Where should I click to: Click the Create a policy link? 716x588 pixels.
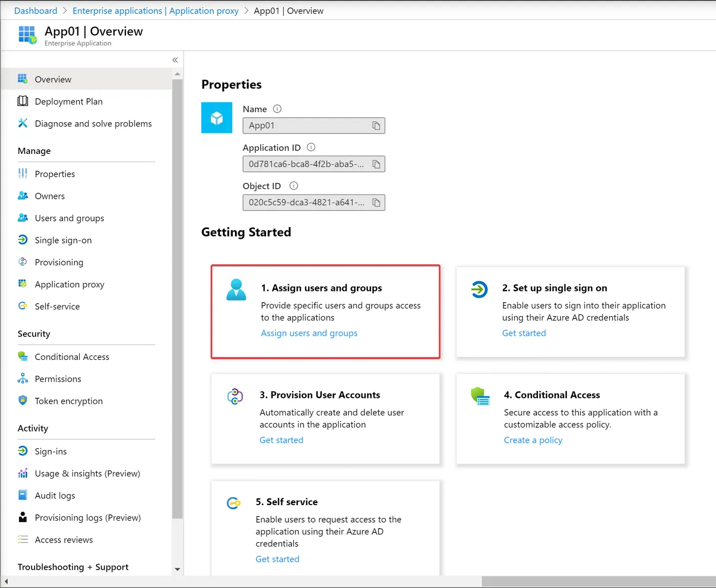point(533,440)
